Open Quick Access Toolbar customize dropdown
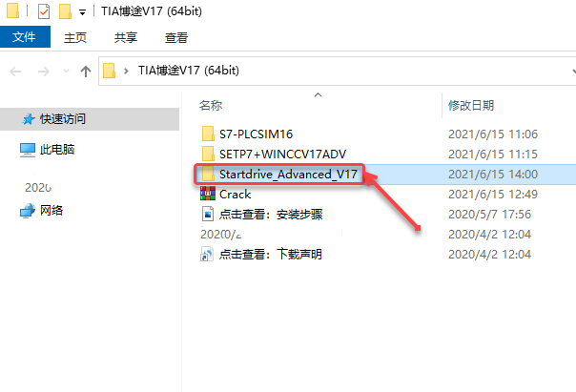Screen dimensions: 576x392 coord(82,12)
